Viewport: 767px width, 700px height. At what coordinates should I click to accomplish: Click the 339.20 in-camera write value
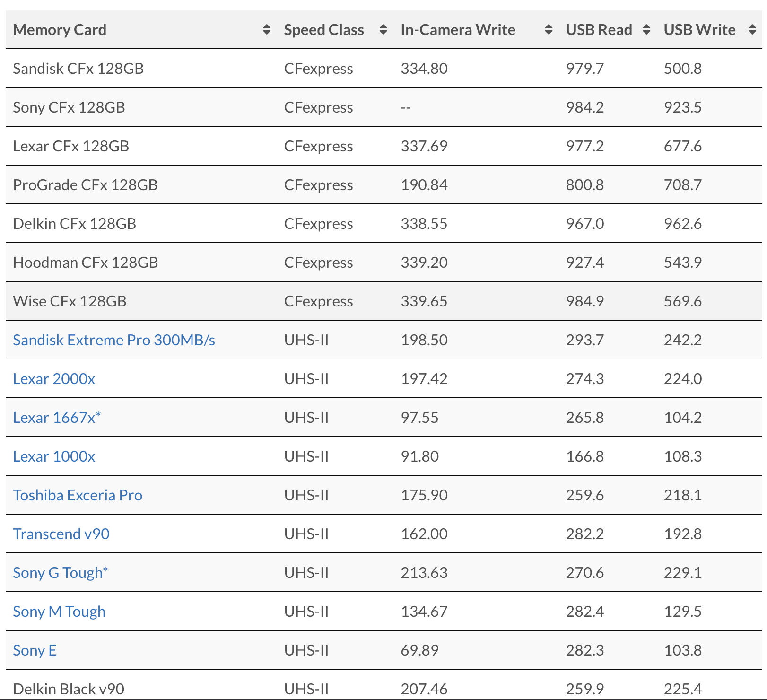click(x=424, y=262)
